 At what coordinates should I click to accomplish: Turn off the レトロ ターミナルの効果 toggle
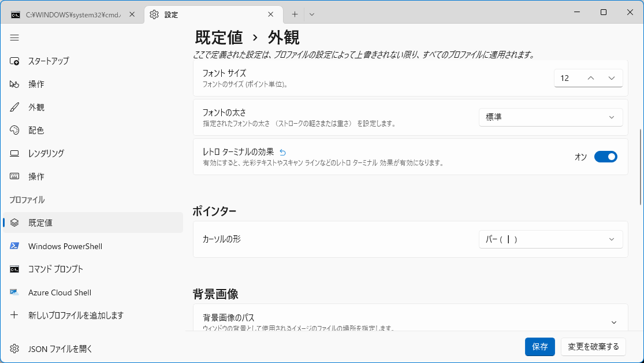[x=605, y=157]
